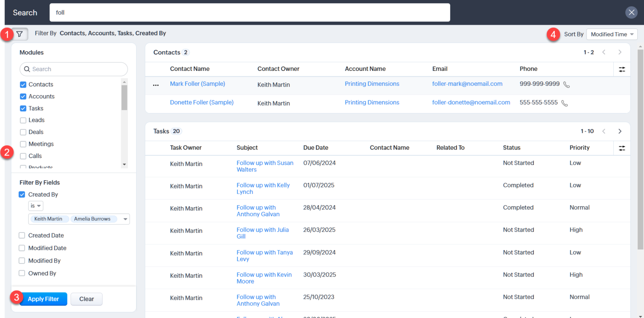Dismiss the search with the X icon
The width and height of the screenshot is (644, 318).
click(x=631, y=12)
